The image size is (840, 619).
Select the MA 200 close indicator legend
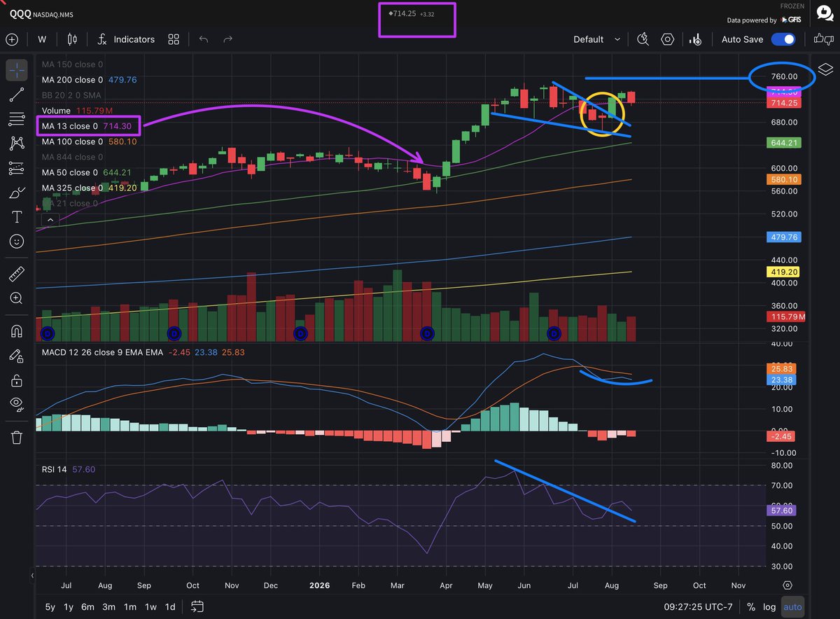89,80
